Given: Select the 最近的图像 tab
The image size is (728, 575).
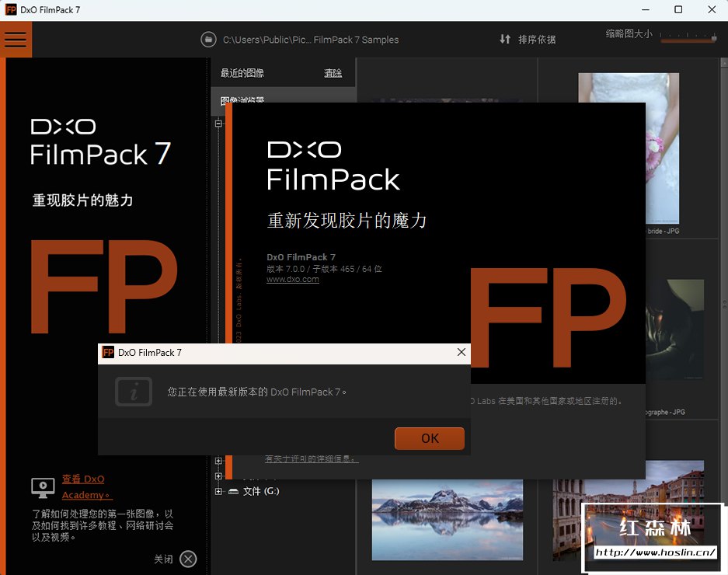Looking at the screenshot, I should click(242, 73).
